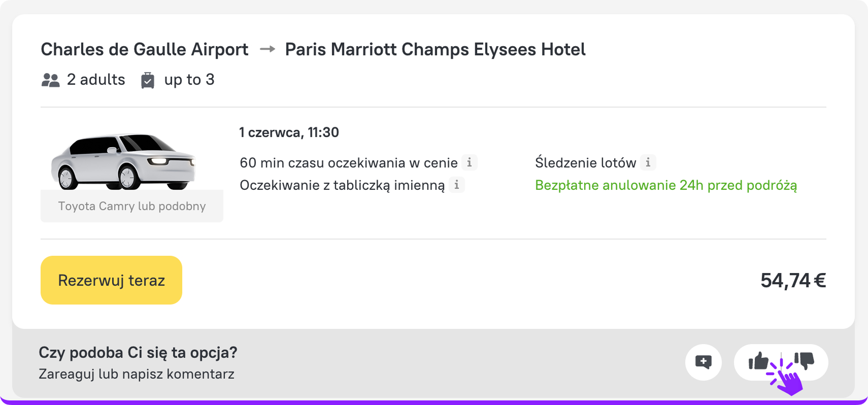Open Bezpłatne anulowanie 24h przed podróżą link

point(665,185)
